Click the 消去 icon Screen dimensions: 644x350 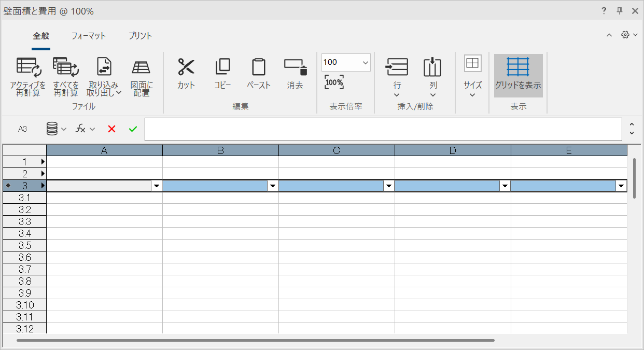click(295, 67)
